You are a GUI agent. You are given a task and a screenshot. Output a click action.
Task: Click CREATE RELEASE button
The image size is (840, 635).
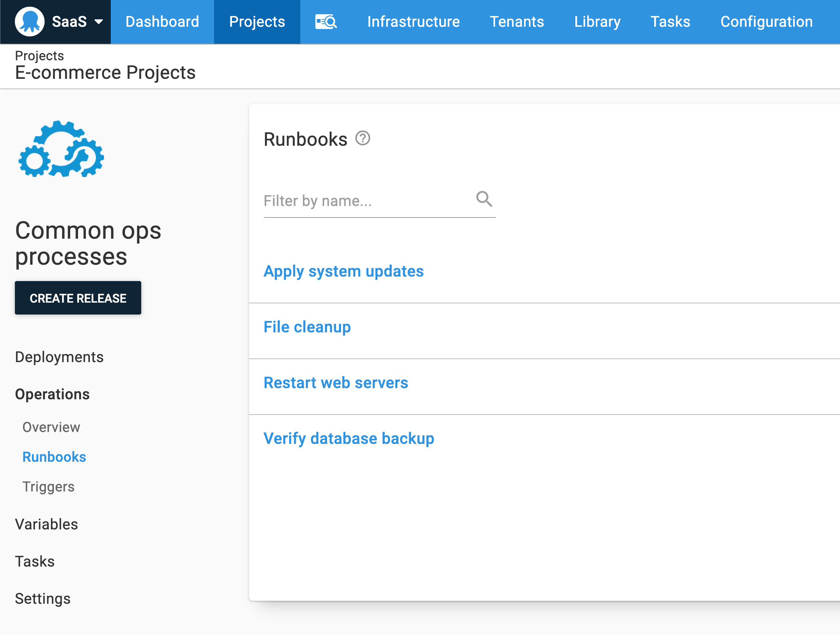pos(78,297)
